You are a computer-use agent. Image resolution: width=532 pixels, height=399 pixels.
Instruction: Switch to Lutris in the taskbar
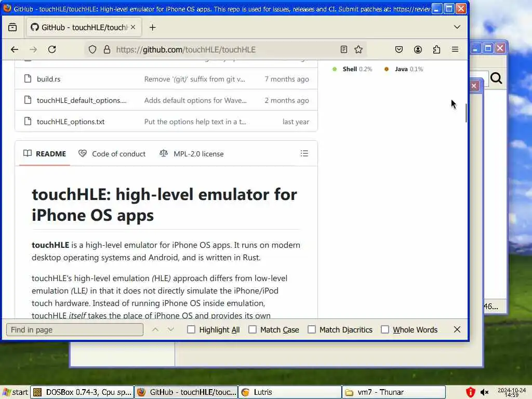click(290, 392)
